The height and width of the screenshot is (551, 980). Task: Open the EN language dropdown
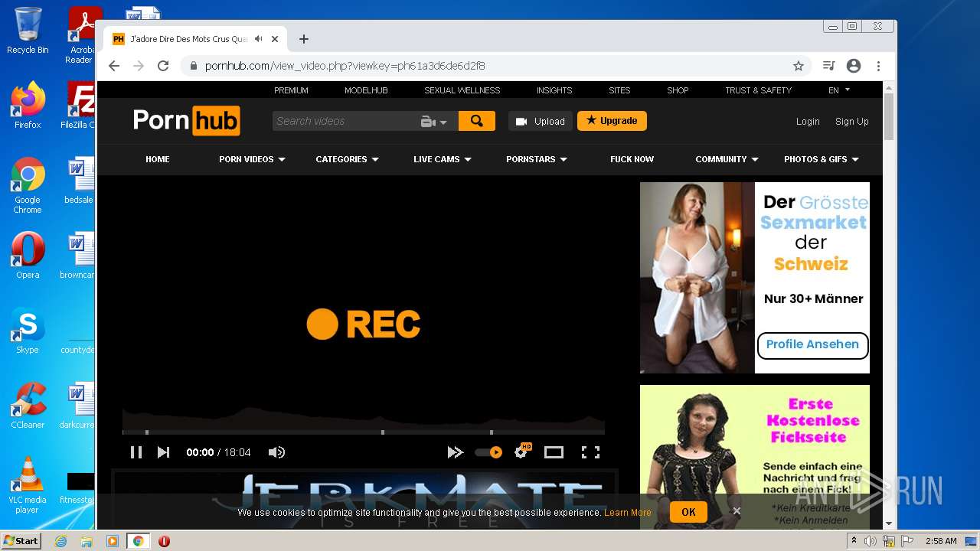(839, 90)
